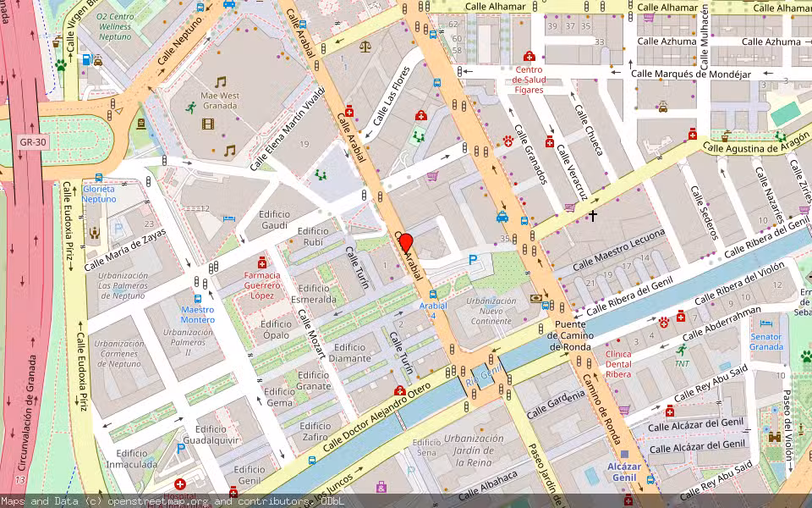
Task: Select the Senator Granada hotel bed icon
Action: (x=766, y=324)
